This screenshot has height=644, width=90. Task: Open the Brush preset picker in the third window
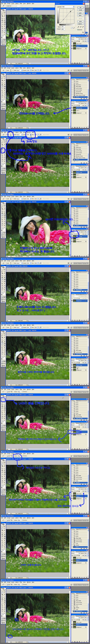11,134
